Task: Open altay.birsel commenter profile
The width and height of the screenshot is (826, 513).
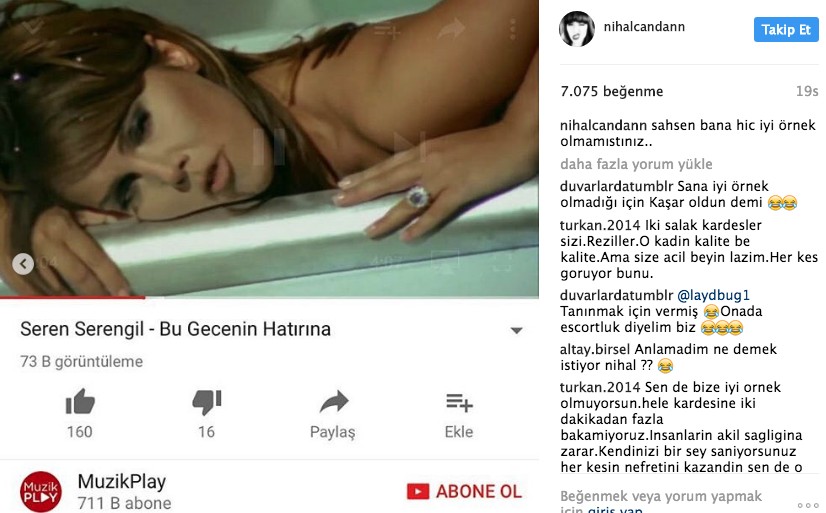Action: (595, 349)
